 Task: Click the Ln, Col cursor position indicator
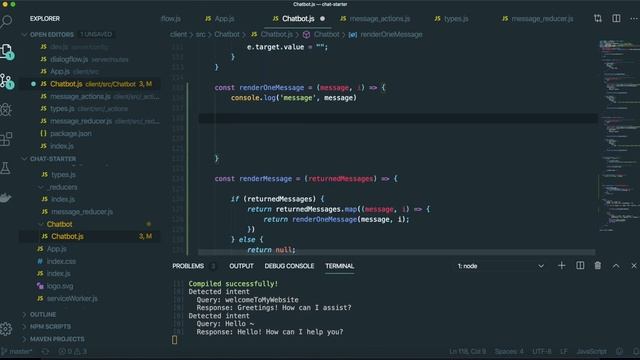468,351
